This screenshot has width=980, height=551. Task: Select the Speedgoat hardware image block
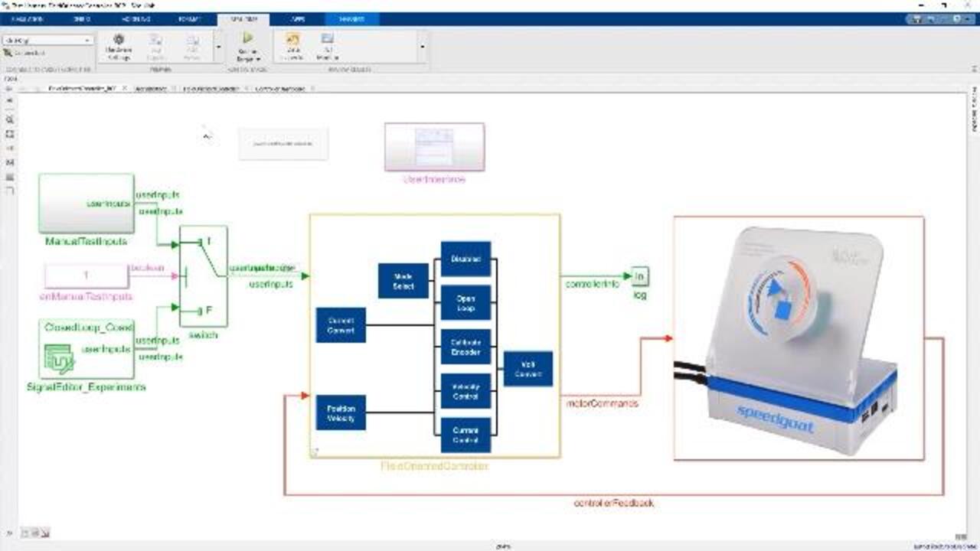[x=799, y=338]
